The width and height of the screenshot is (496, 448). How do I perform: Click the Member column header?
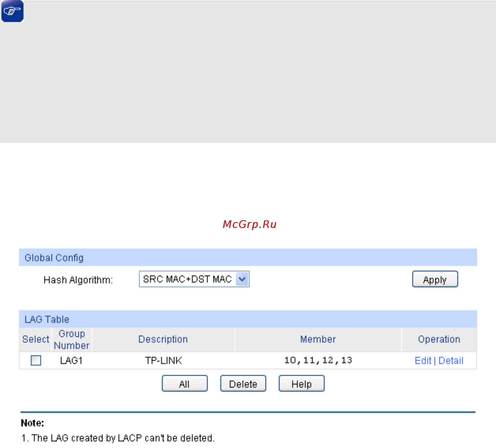318,339
